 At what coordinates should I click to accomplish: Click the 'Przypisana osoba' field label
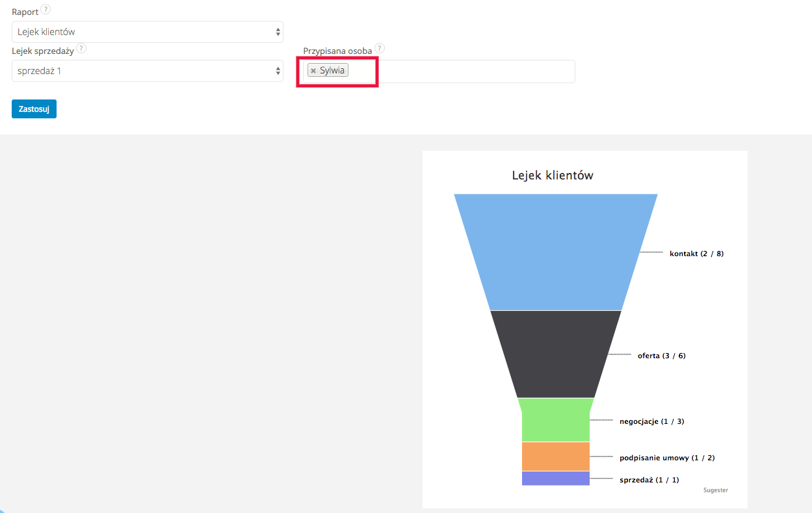337,51
